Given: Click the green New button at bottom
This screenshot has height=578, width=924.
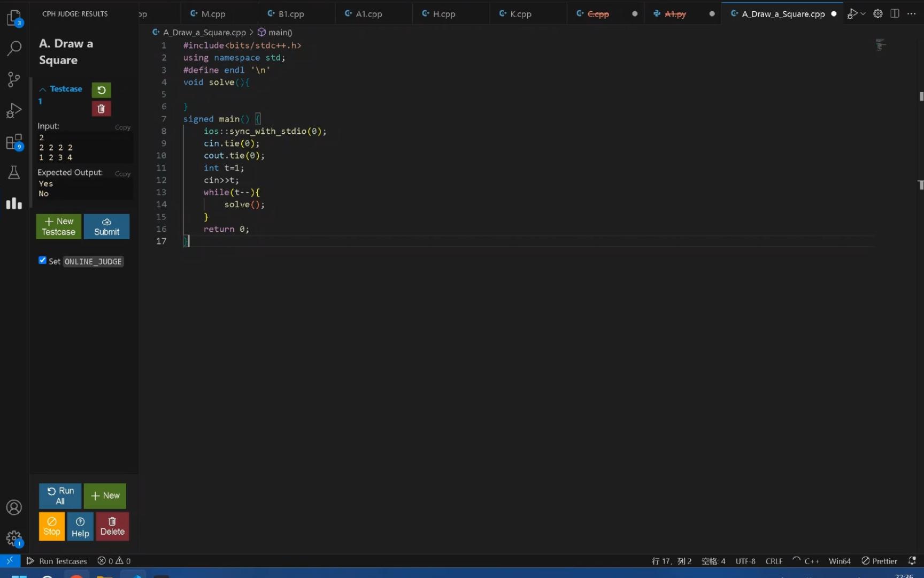Looking at the screenshot, I should pyautogui.click(x=105, y=496).
